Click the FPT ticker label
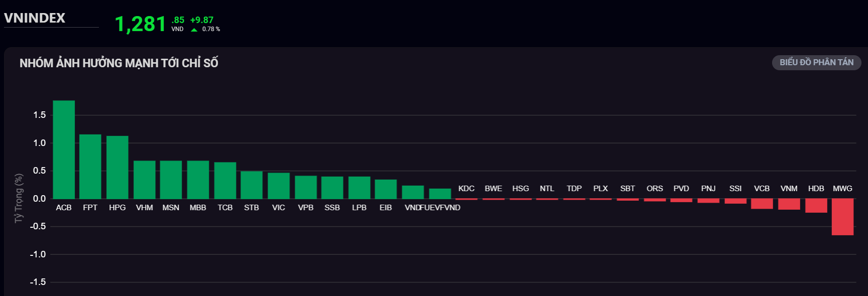This screenshot has width=868, height=296. point(90,208)
